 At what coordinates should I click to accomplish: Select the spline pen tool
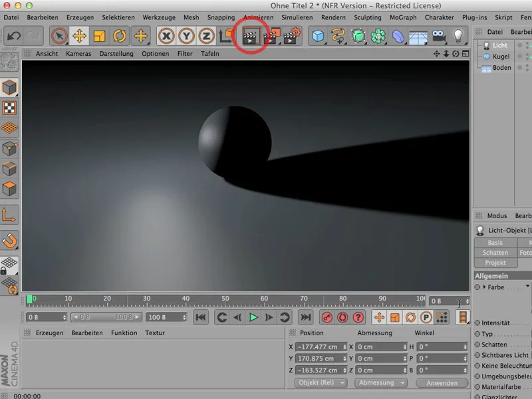(x=338, y=36)
